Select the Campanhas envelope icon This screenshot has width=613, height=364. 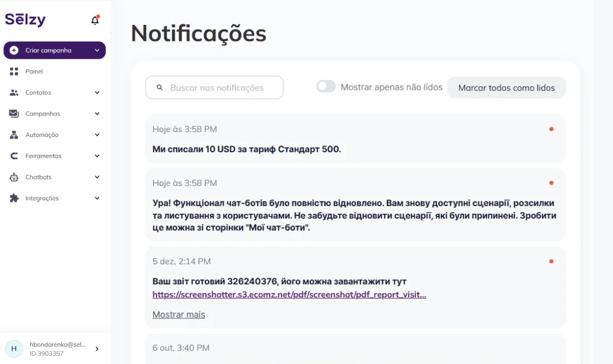(14, 114)
